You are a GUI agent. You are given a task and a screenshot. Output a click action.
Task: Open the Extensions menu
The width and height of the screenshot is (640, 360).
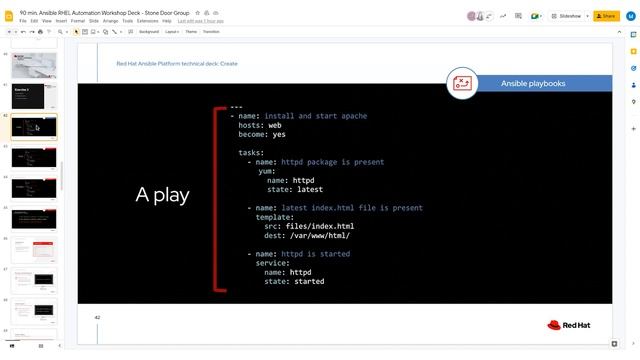point(147,21)
